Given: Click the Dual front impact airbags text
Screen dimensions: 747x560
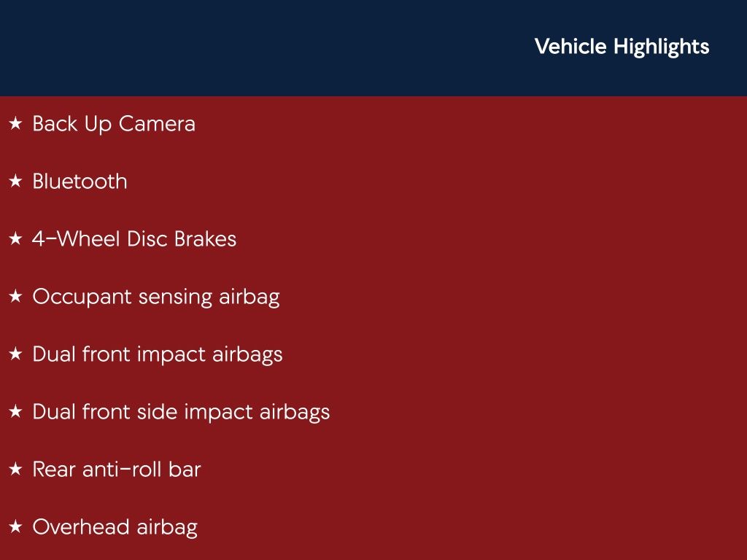Looking at the screenshot, I should [x=158, y=354].
